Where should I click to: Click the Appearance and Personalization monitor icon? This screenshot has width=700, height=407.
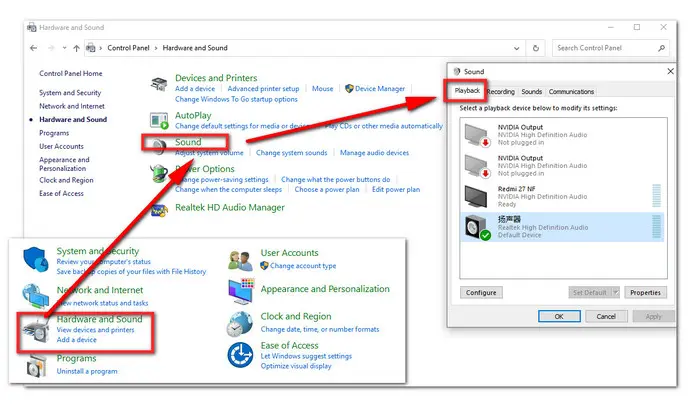[241, 291]
